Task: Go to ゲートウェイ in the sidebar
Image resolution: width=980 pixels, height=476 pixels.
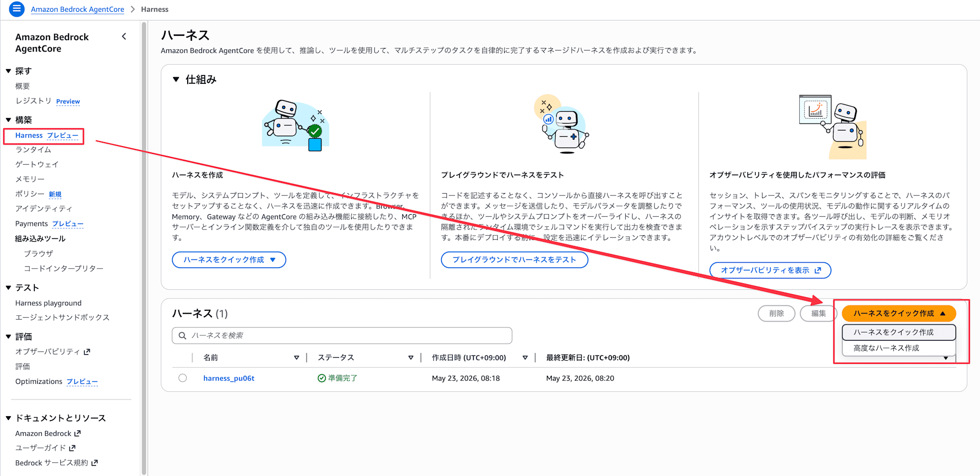Action: (37, 164)
